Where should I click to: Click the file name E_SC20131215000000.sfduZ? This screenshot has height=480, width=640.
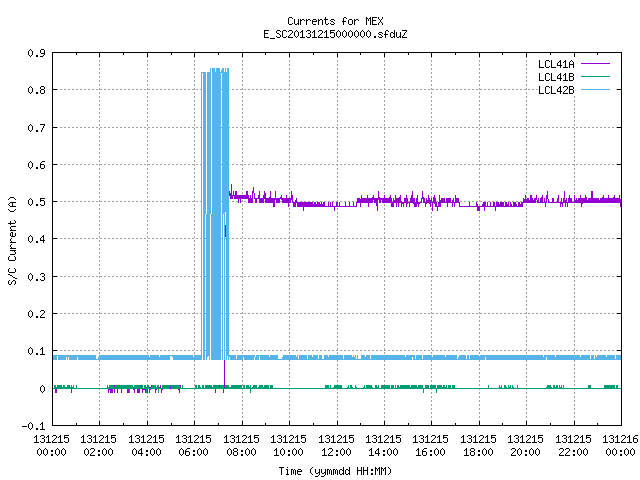click(x=335, y=34)
